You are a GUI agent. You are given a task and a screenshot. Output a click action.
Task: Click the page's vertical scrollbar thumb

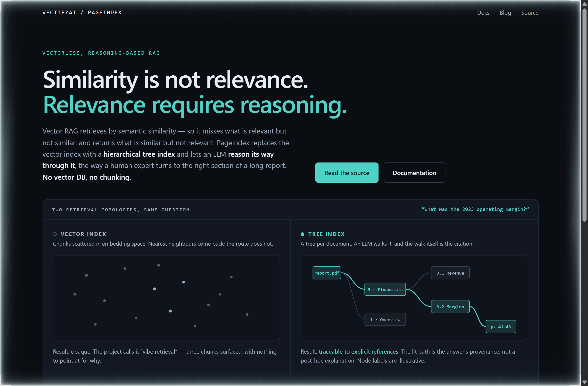click(x=584, y=115)
